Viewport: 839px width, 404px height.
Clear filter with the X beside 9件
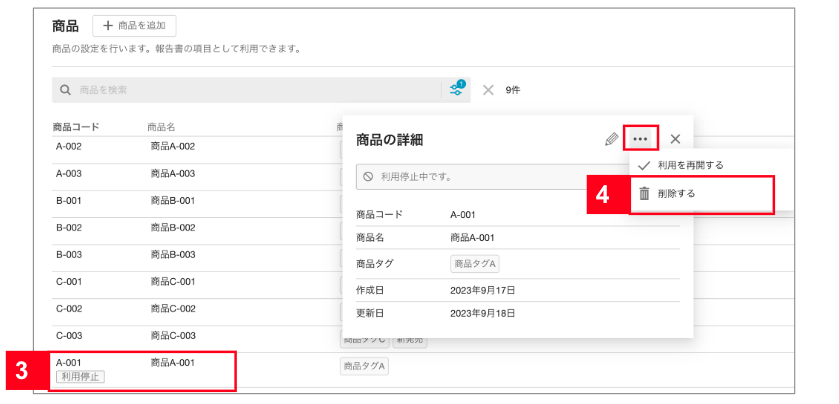488,90
